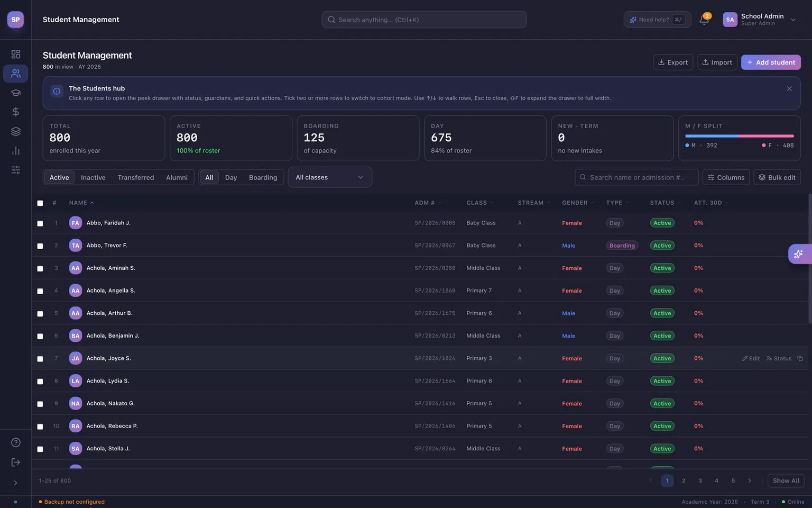The height and width of the screenshot is (508, 812).
Task: Check the row for Achola, Stella J.
Action: click(40, 449)
